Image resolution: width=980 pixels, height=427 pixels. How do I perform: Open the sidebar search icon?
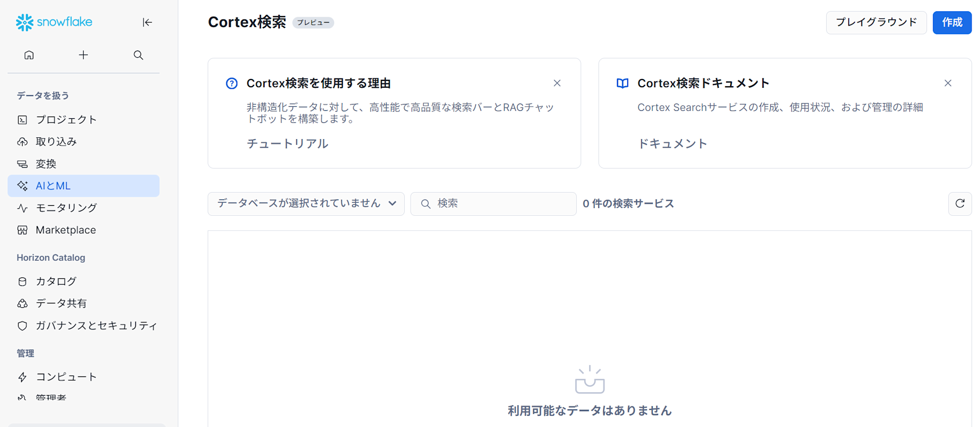pos(138,55)
